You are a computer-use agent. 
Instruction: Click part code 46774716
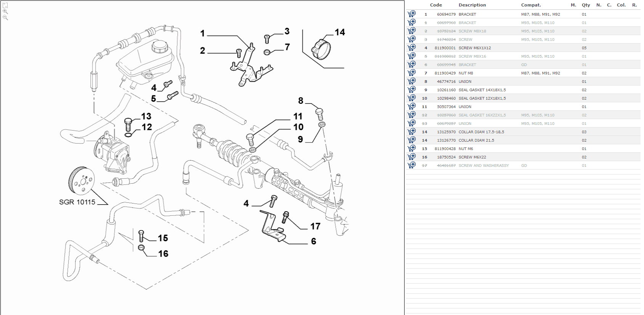coord(446,81)
